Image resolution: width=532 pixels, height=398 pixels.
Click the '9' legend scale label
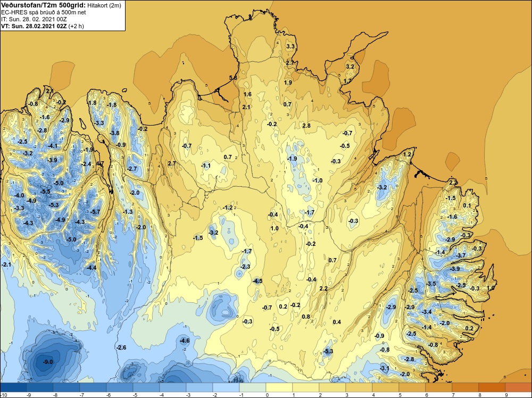[x=506, y=395]
